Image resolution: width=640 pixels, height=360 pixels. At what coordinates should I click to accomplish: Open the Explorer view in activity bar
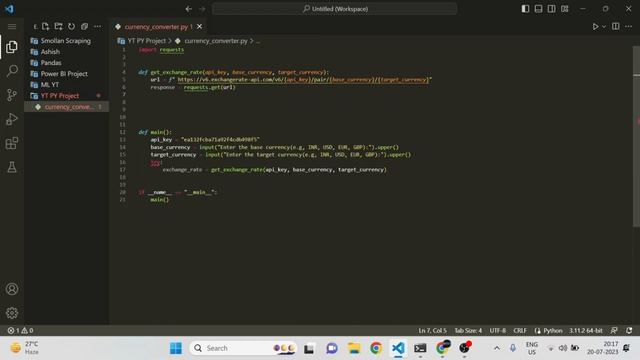[x=12, y=47]
